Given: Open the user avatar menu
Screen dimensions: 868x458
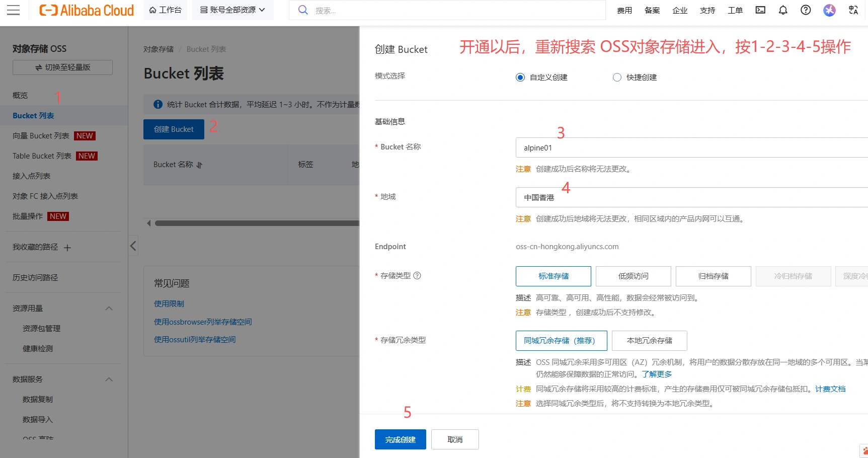Looking at the screenshot, I should coord(829,10).
